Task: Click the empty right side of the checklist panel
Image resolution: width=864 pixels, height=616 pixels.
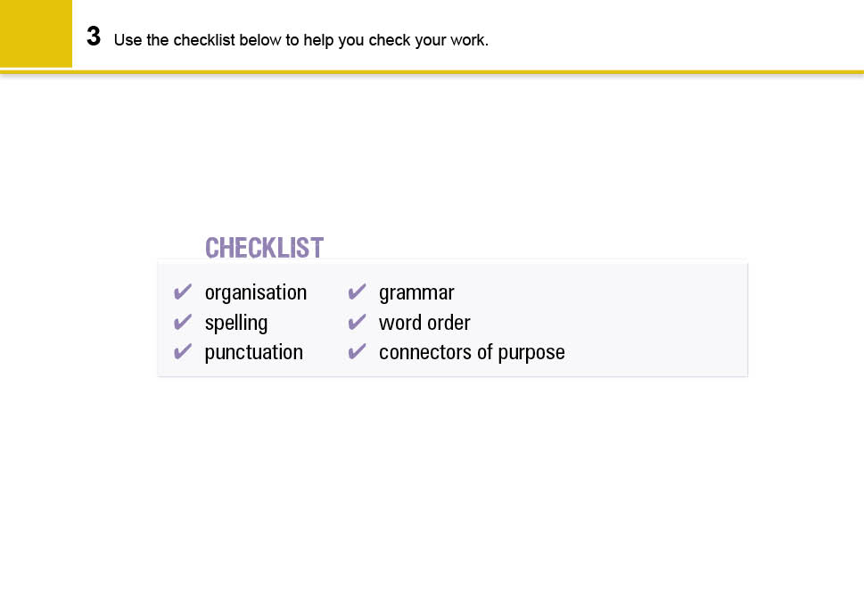Action: click(x=660, y=321)
